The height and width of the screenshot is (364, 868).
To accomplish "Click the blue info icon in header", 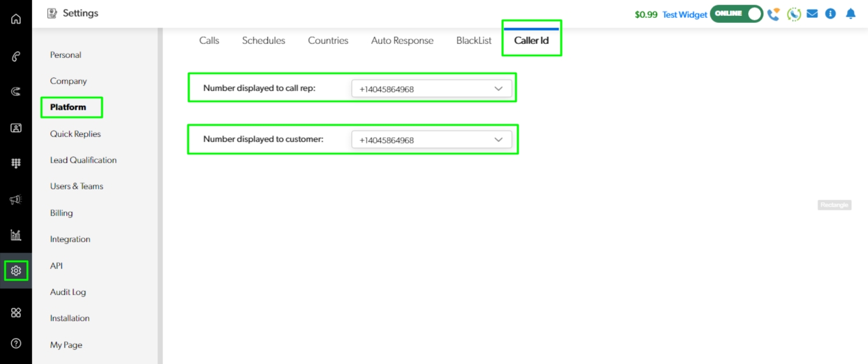I will tap(830, 13).
